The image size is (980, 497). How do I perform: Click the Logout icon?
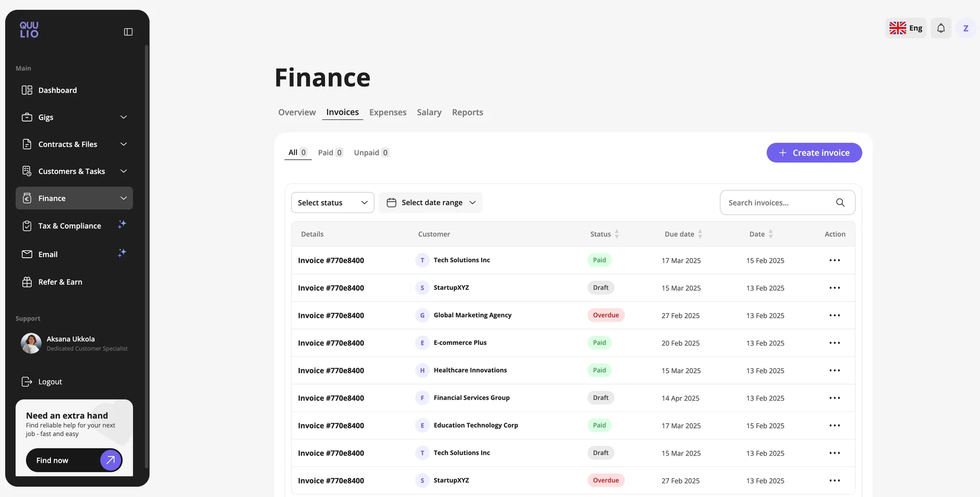tap(27, 382)
